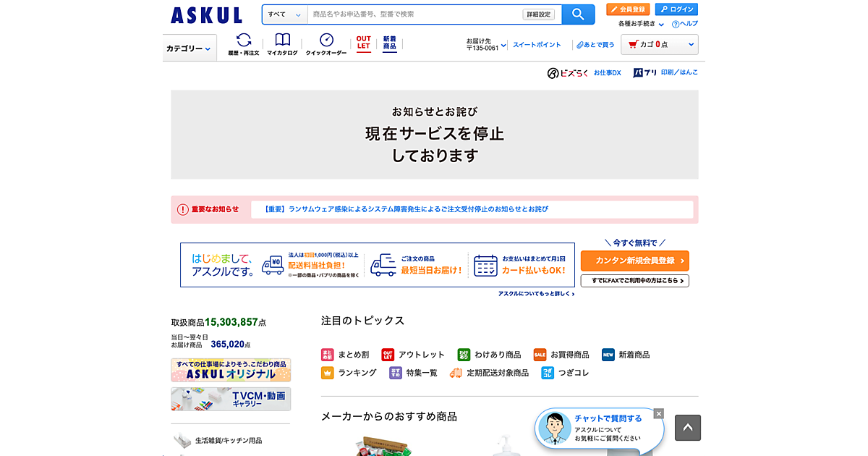Screen dimensions: 868x456
Task: Open the あとで買う link
Action: pyautogui.click(x=595, y=45)
